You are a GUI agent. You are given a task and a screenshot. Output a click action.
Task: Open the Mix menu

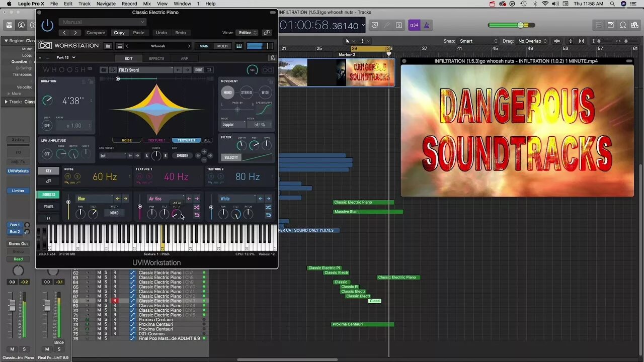[147, 4]
